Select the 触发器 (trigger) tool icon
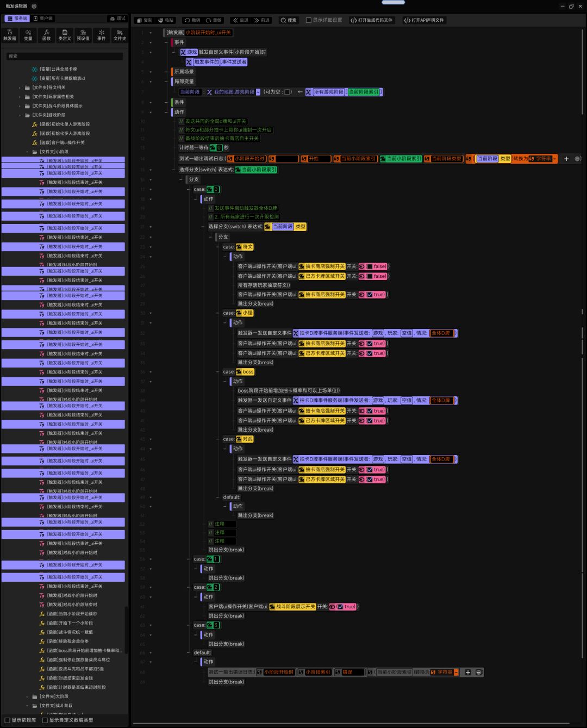Viewport: 587px width, 728px height. (x=10, y=35)
